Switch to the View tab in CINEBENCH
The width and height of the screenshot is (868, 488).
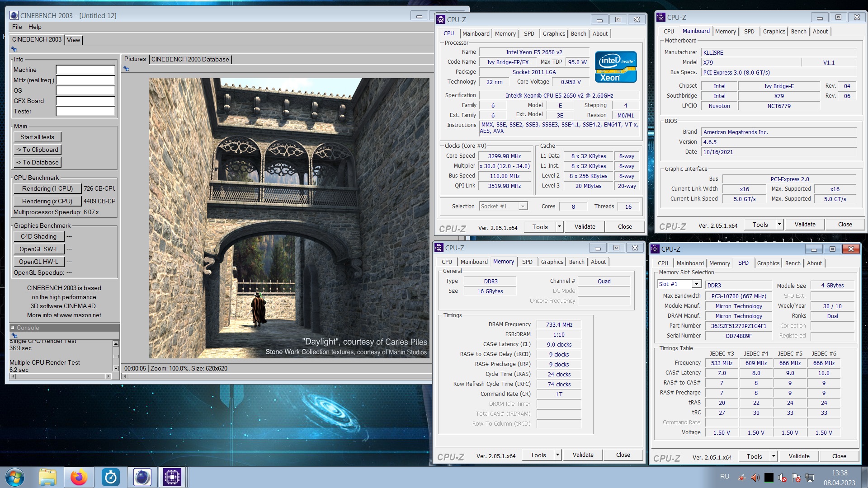click(x=74, y=40)
